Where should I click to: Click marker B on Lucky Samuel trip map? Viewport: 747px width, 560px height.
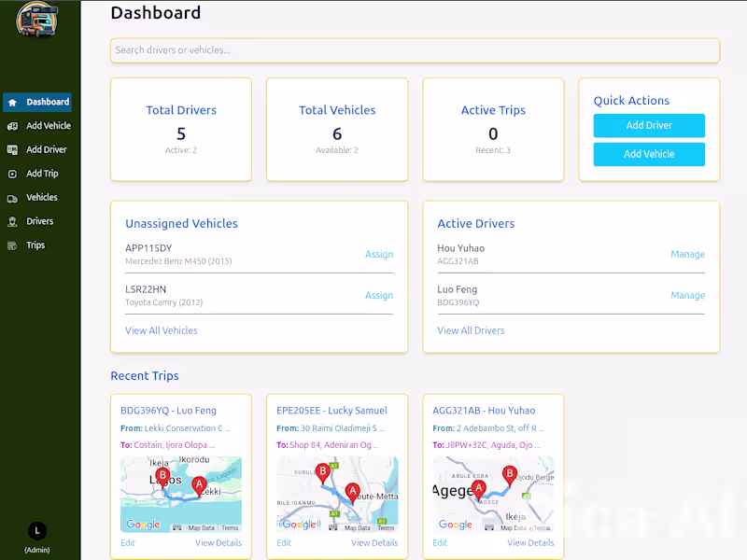323,473
